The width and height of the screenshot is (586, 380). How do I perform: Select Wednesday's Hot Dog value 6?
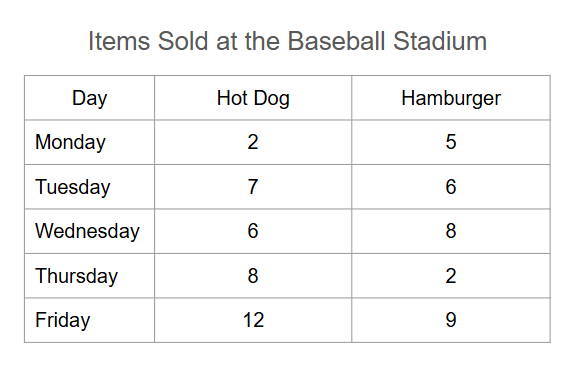(x=253, y=231)
